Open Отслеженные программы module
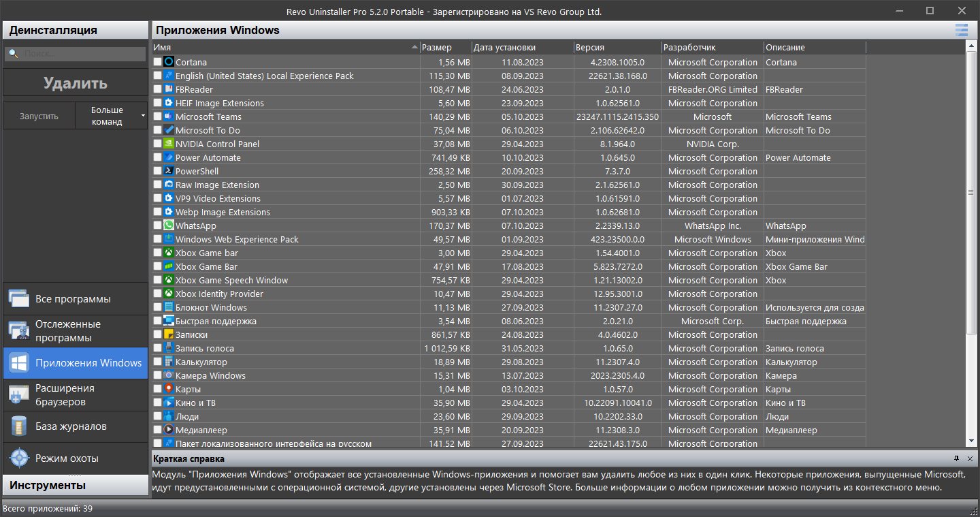This screenshot has width=980, height=517. click(x=76, y=331)
